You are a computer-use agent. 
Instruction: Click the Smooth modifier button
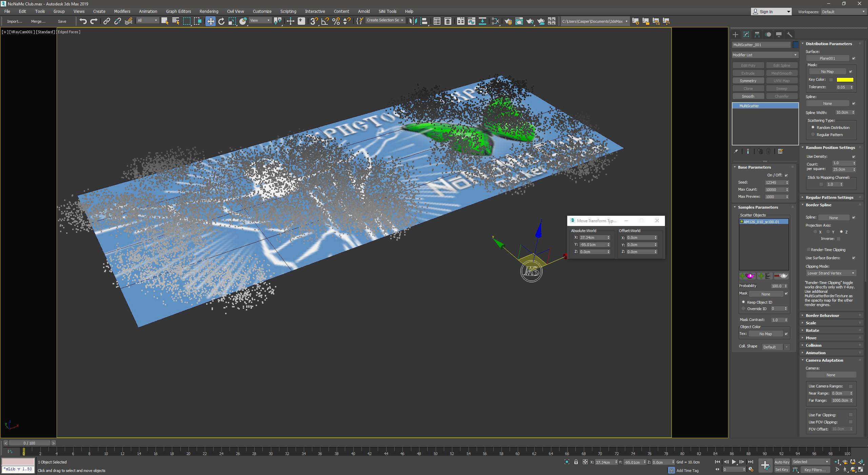click(748, 96)
